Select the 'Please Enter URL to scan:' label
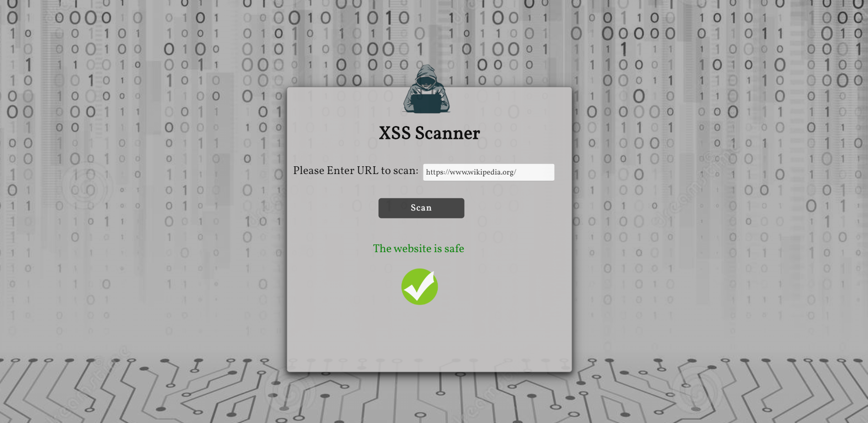The width and height of the screenshot is (868, 423). point(355,170)
